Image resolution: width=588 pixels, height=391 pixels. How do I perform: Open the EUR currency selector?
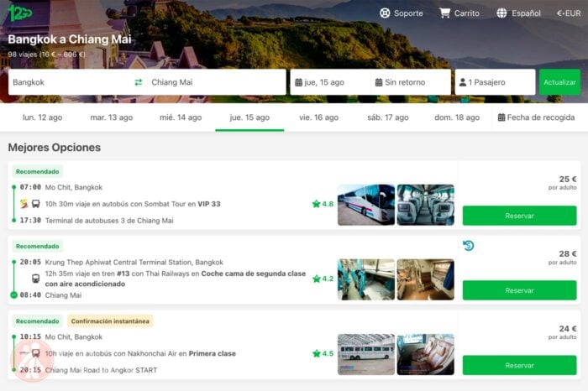point(569,13)
